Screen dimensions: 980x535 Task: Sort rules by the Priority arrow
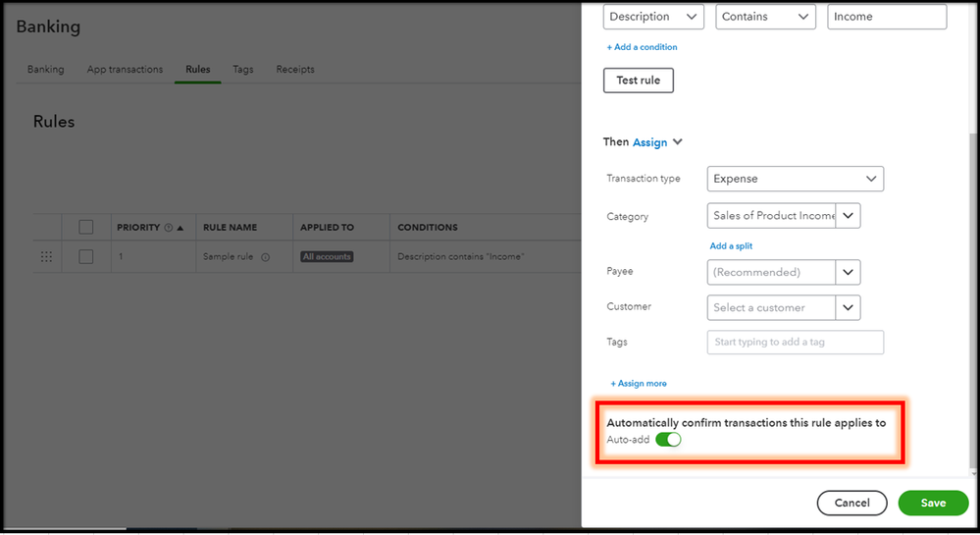(x=181, y=228)
